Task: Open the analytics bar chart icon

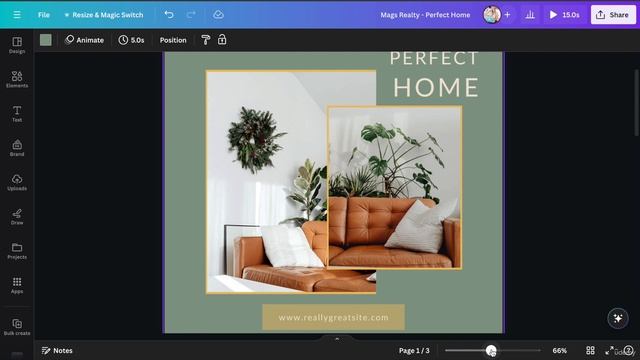Action: [x=530, y=15]
